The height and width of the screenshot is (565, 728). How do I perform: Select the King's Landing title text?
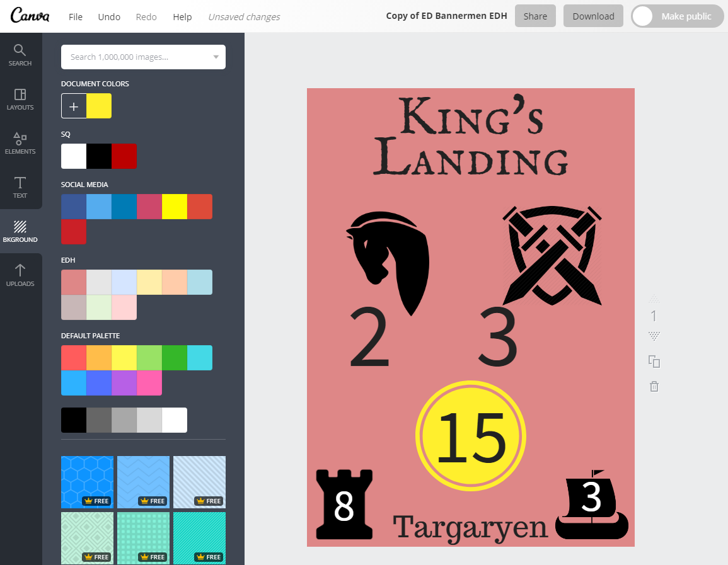coord(471,135)
